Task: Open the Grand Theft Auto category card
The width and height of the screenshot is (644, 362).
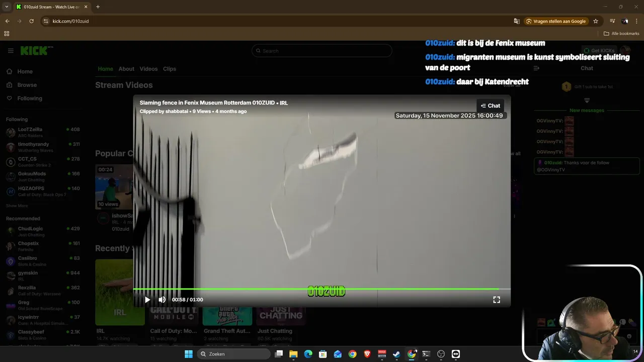Action: click(x=227, y=316)
